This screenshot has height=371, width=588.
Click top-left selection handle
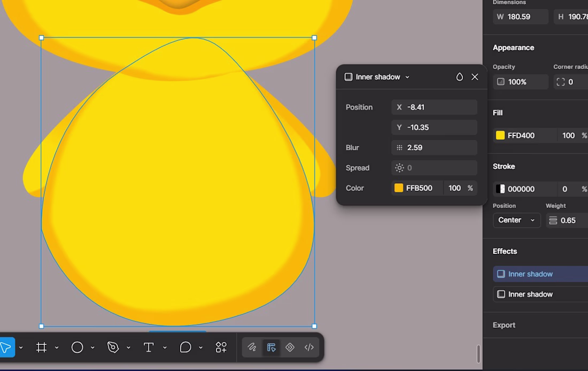pyautogui.click(x=41, y=38)
